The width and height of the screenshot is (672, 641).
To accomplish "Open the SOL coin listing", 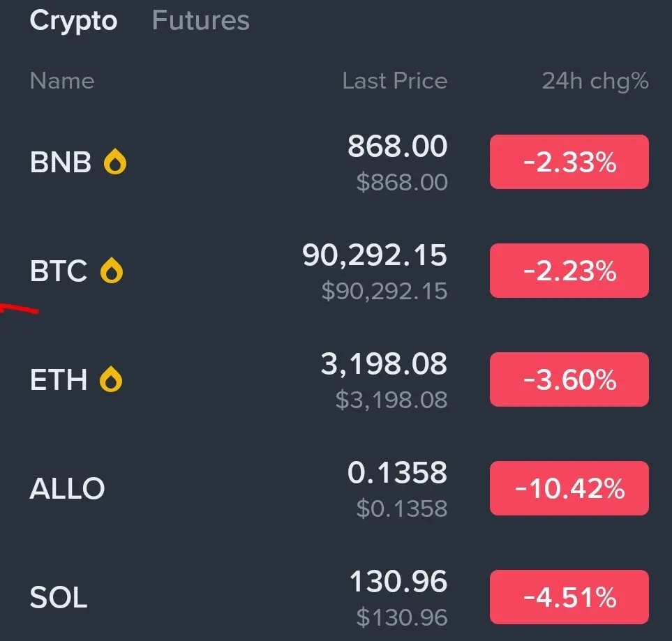I will coord(59,598).
